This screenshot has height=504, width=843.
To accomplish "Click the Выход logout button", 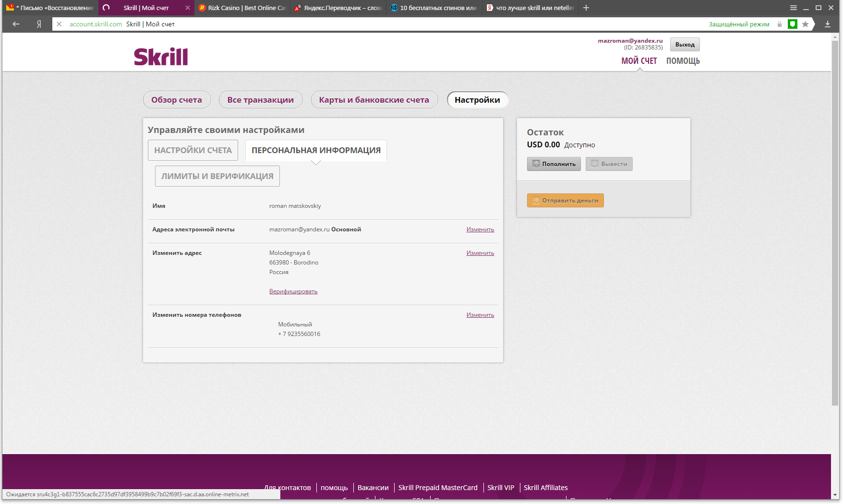I will point(685,45).
